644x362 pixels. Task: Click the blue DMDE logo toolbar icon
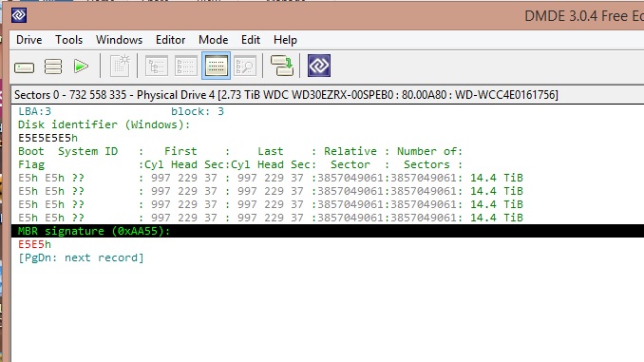pos(319,66)
